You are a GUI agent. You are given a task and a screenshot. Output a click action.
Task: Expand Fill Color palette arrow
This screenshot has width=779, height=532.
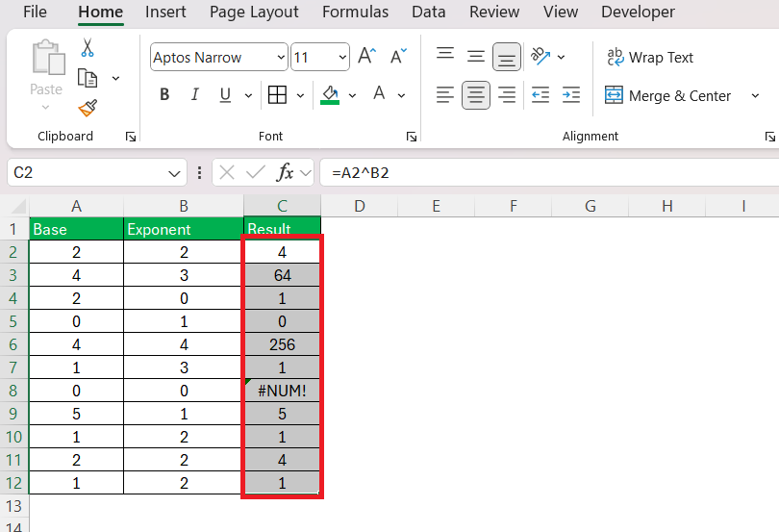(352, 95)
